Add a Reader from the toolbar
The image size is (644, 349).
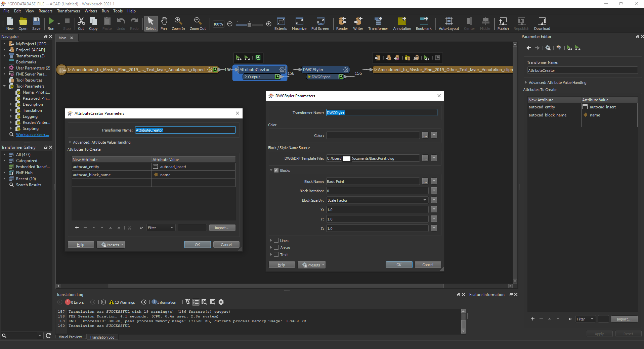tap(342, 22)
